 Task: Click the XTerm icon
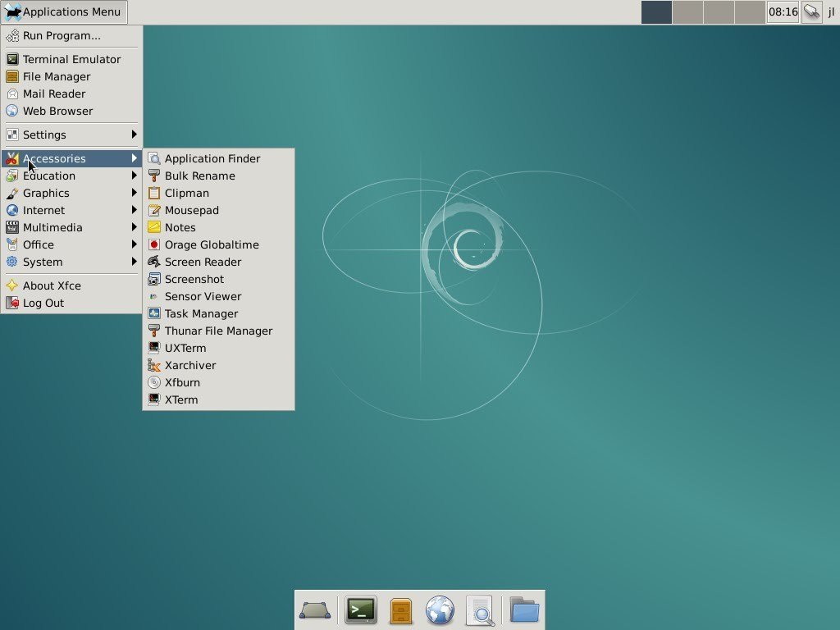pyautogui.click(x=153, y=399)
